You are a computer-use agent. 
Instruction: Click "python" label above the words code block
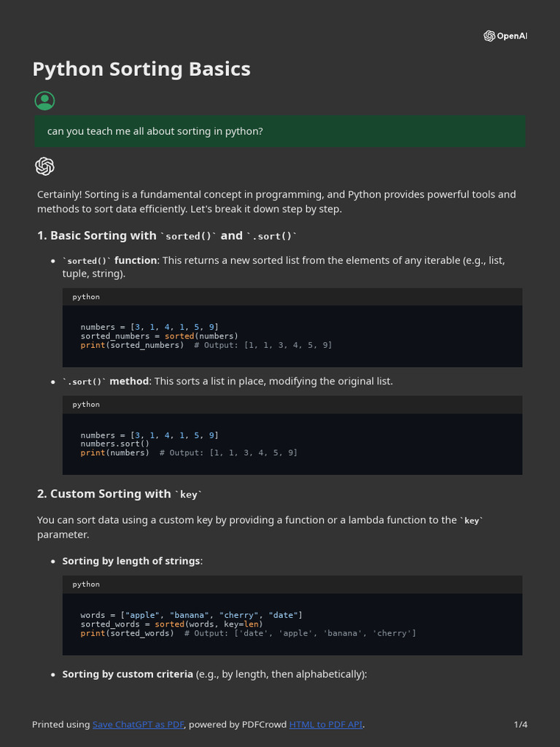86,584
